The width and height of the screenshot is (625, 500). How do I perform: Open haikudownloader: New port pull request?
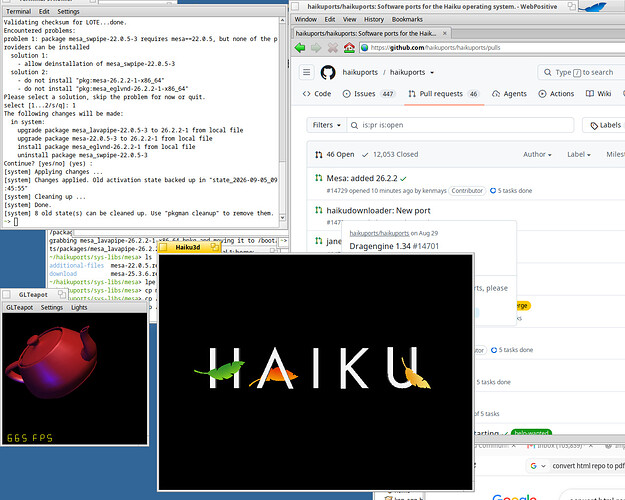pos(378,211)
